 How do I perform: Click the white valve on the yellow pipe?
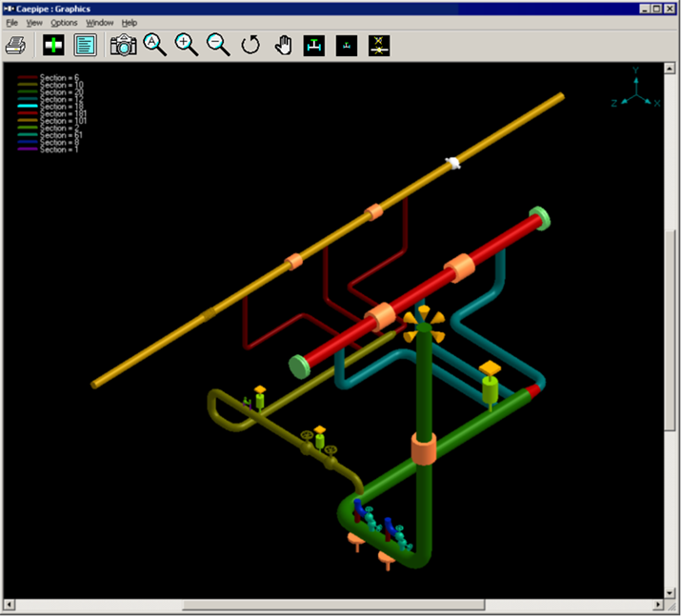(x=452, y=163)
